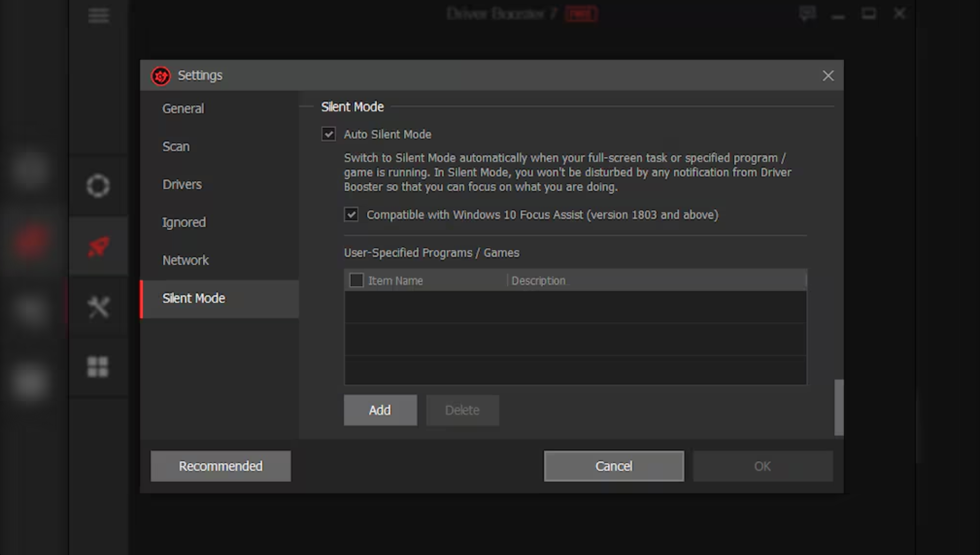Open the Ignored settings tab

click(x=184, y=222)
